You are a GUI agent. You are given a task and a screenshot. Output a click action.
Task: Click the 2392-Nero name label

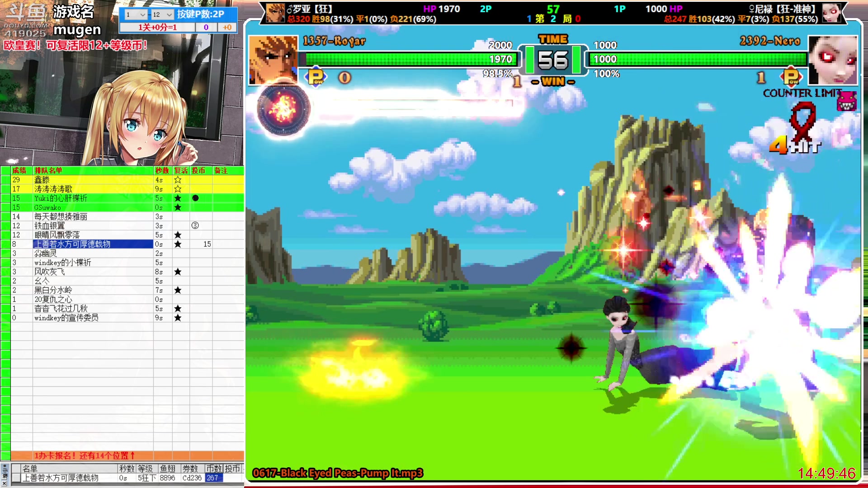click(770, 41)
